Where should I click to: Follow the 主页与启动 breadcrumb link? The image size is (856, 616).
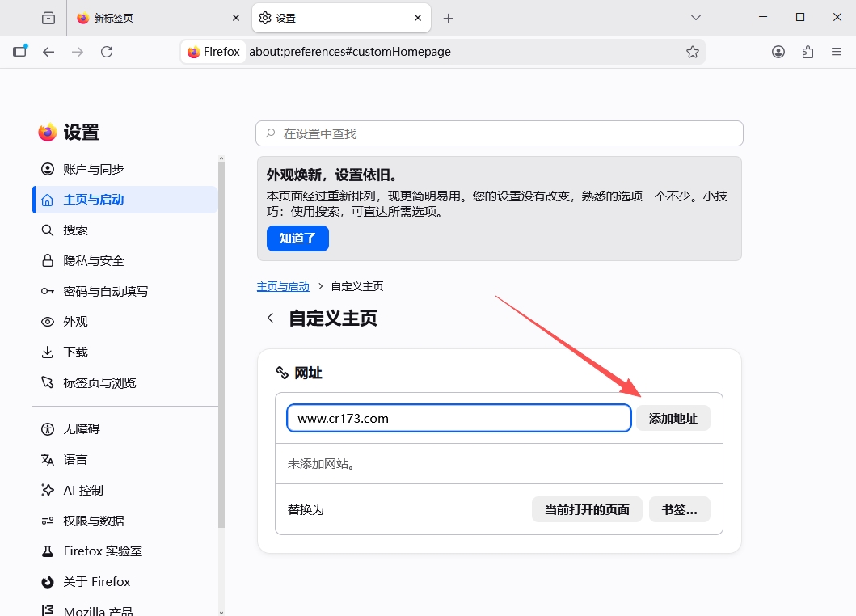pos(283,286)
